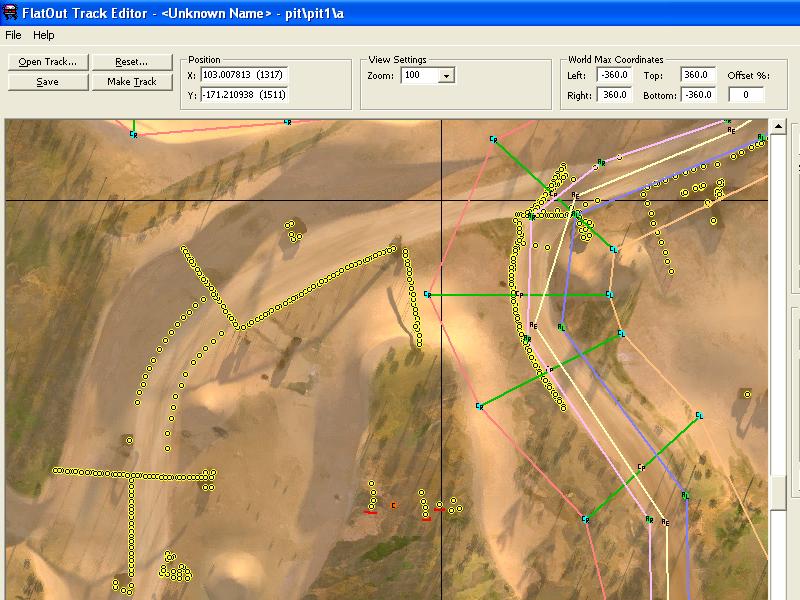Focus the Position Y coordinate field
The height and width of the screenshot is (600, 800).
[244, 95]
